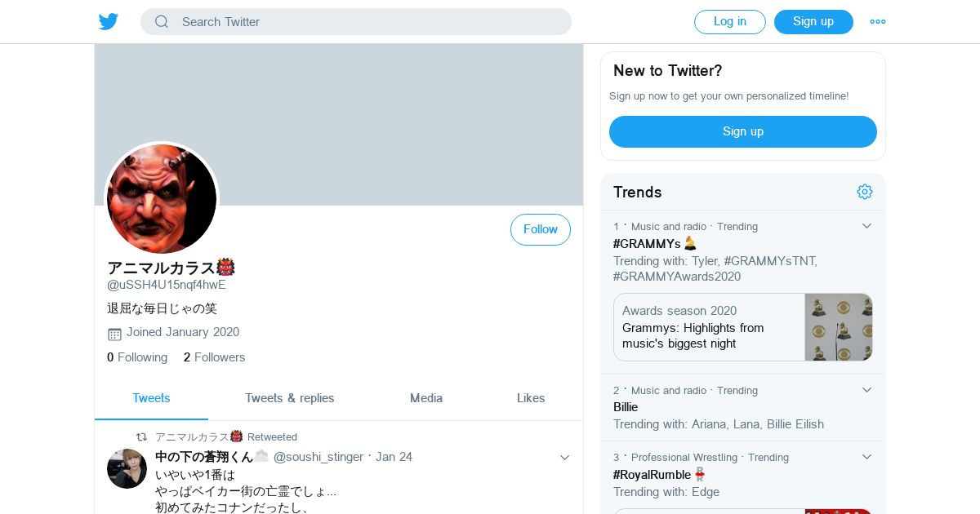Open the Likes tab

531,398
